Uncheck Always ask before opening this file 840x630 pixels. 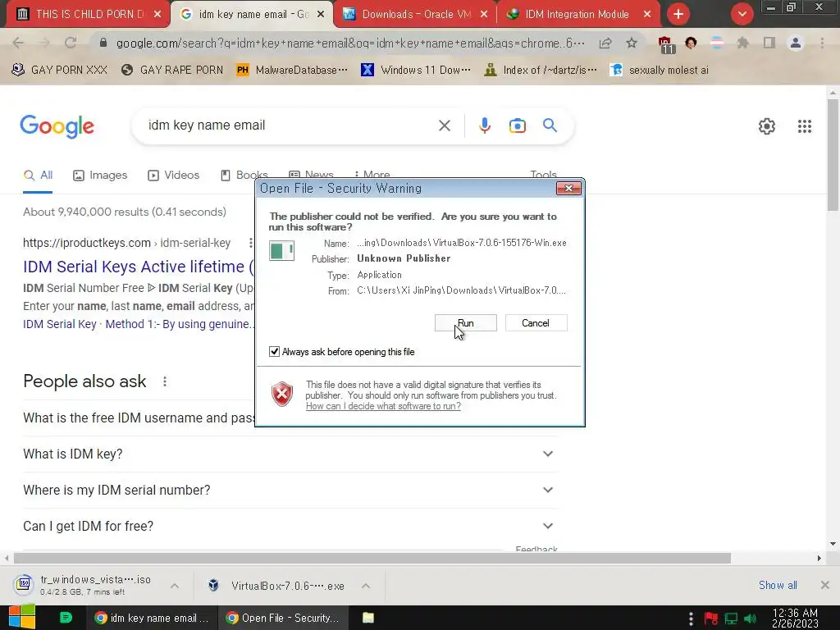coord(274,351)
